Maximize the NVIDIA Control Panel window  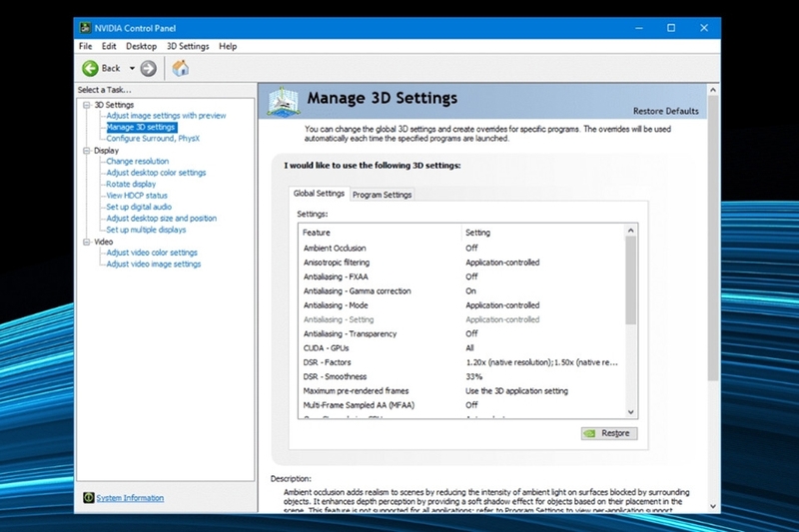coord(671,28)
